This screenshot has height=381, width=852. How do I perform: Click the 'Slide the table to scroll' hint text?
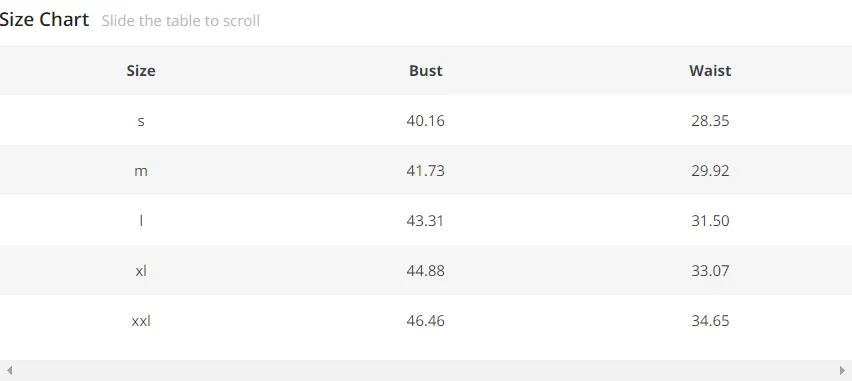(180, 21)
